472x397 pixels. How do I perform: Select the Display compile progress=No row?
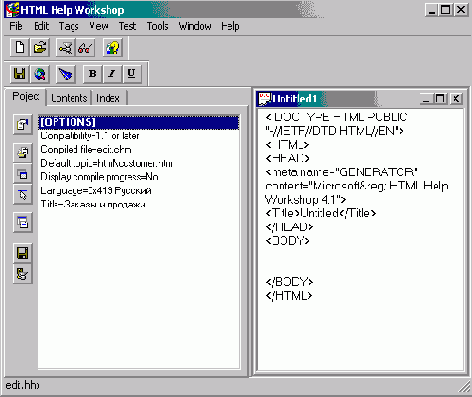point(138,177)
